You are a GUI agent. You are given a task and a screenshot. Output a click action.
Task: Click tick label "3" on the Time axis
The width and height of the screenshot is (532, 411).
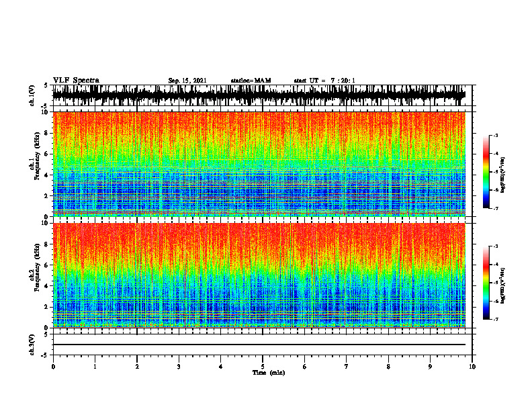(179, 367)
